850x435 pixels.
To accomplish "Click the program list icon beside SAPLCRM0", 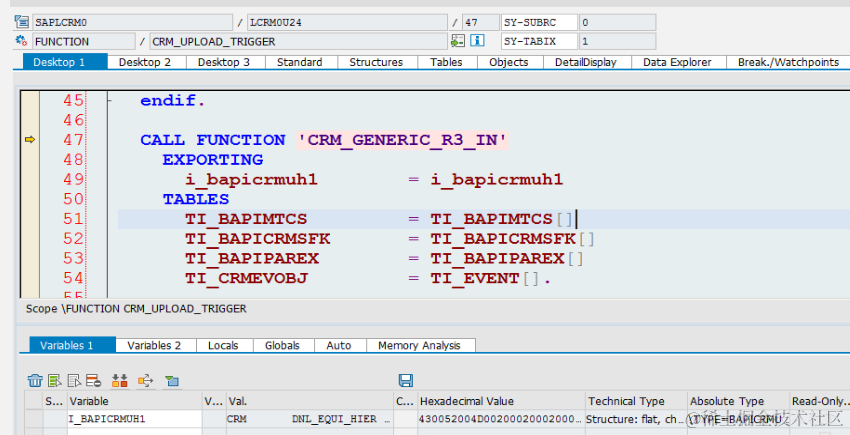I will (22, 22).
